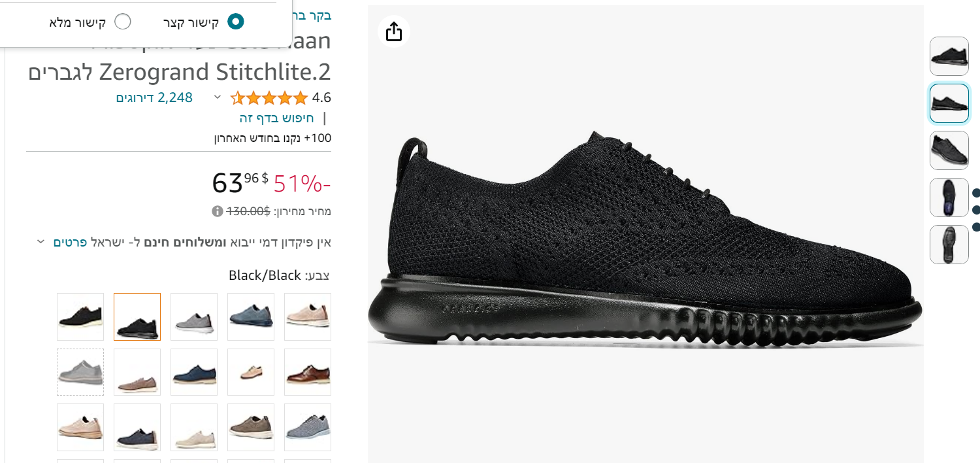The height and width of the screenshot is (463, 980).
Task: Click the five-star rating icons
Action: (269, 98)
